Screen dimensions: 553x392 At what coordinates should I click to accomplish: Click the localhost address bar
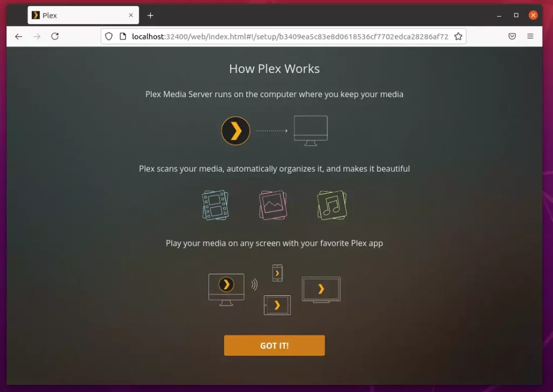(x=290, y=37)
